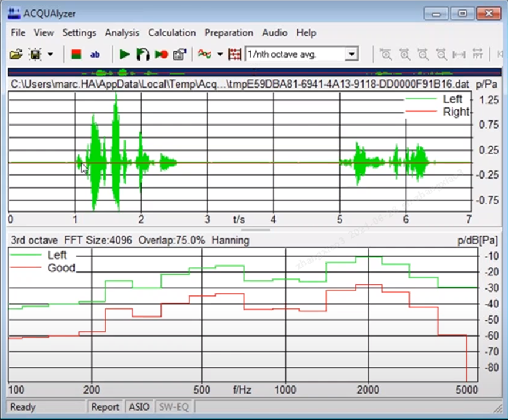This screenshot has width=508, height=420.
Task: Click the 't/s' time axis label
Action: 239,219
